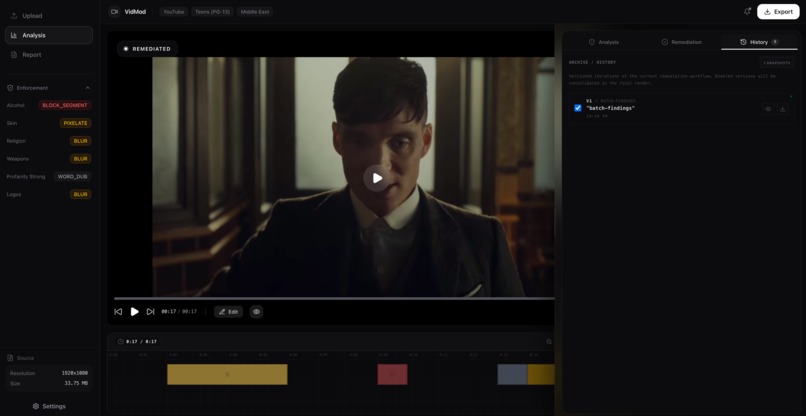Click the Settings gear icon
806x416 pixels.
click(x=35, y=406)
